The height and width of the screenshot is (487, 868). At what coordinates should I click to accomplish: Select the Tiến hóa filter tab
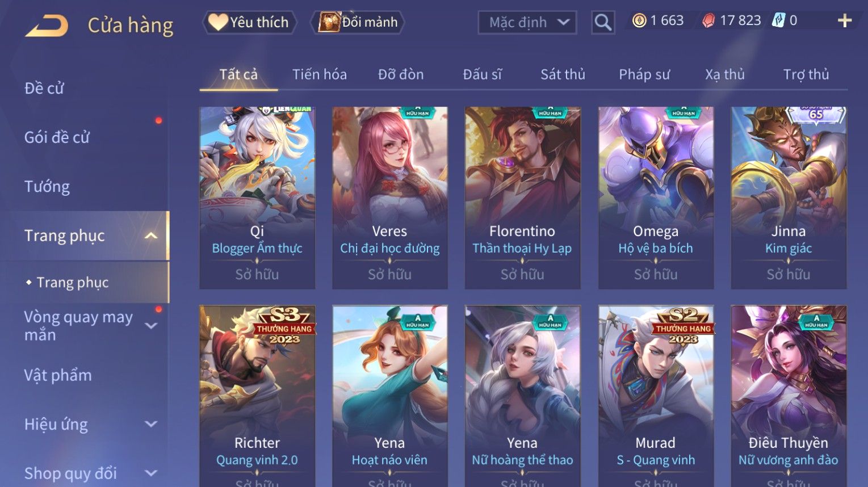320,74
